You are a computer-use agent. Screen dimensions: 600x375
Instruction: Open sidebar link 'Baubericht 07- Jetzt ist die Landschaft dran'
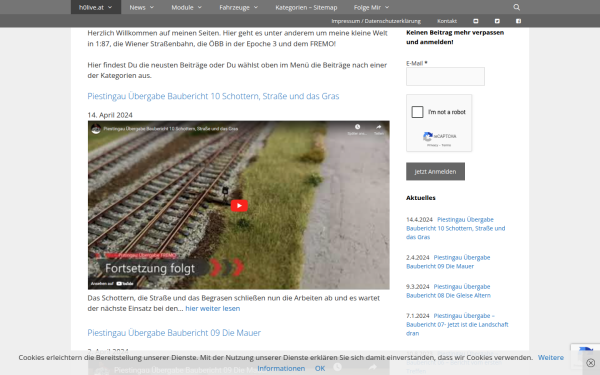(457, 324)
